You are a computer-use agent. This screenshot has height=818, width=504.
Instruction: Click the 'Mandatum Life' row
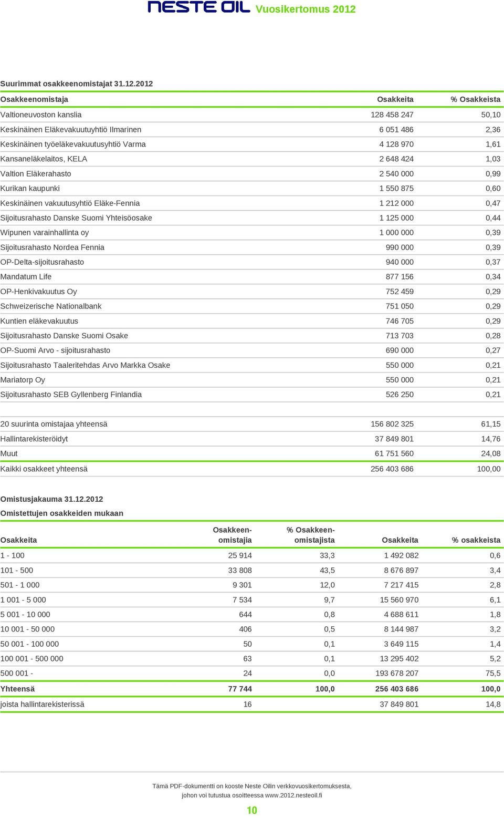tap(252, 276)
